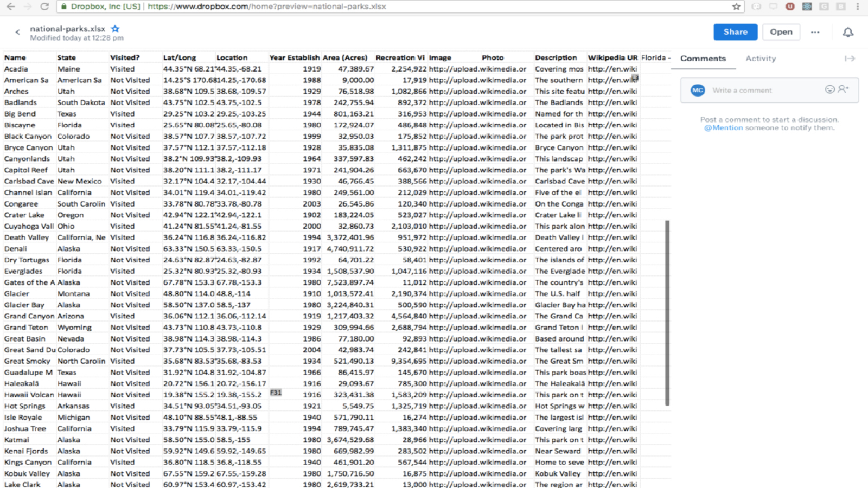The image size is (868, 488).
Task: Reload the page with the refresh icon
Action: pos(44,7)
